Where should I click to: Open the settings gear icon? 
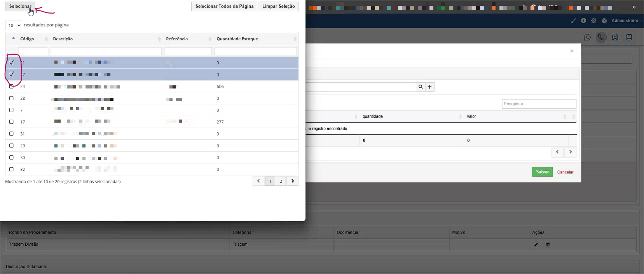pos(593,21)
